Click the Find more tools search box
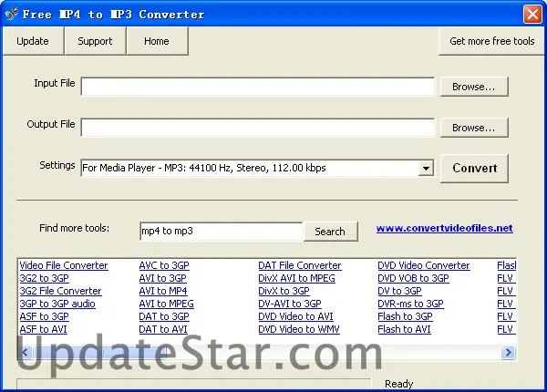 [222, 231]
